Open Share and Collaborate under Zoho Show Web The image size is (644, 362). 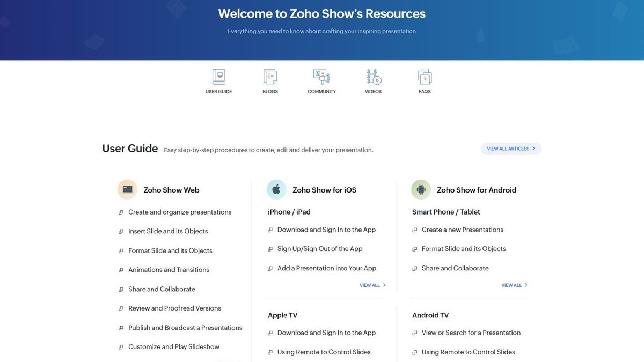tap(162, 289)
